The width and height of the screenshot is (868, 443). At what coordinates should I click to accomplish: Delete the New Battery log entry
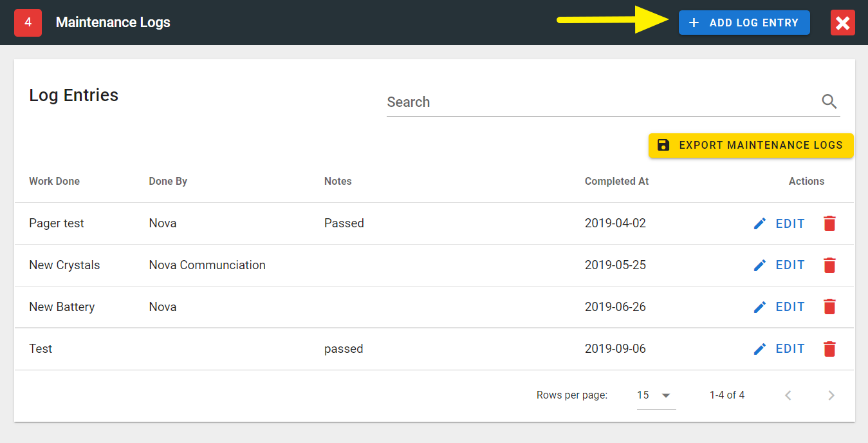(x=829, y=307)
